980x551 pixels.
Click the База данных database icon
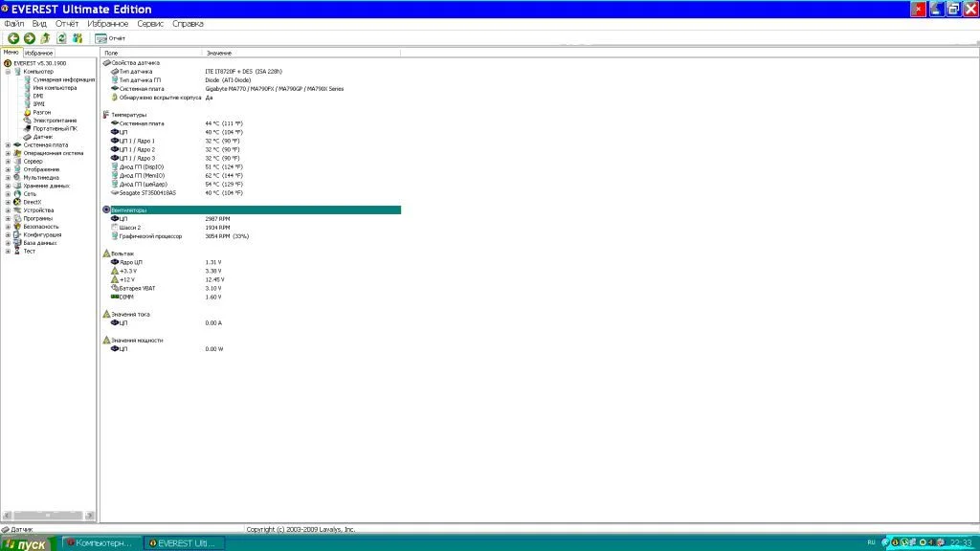[17, 243]
